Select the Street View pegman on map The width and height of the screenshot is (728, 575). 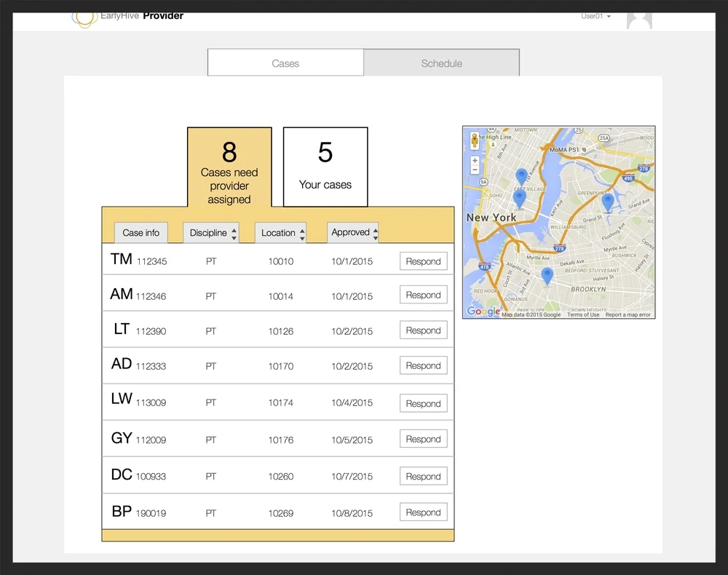click(475, 140)
